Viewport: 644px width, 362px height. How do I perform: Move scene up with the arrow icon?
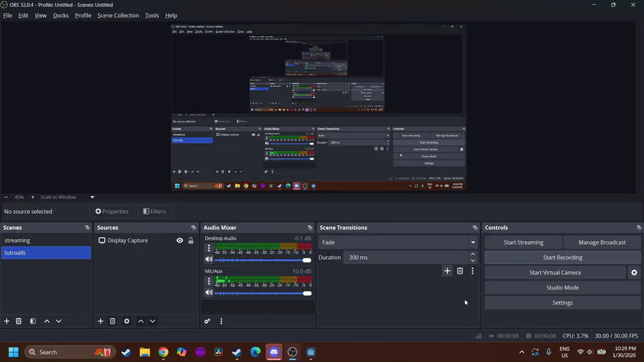[47, 321]
